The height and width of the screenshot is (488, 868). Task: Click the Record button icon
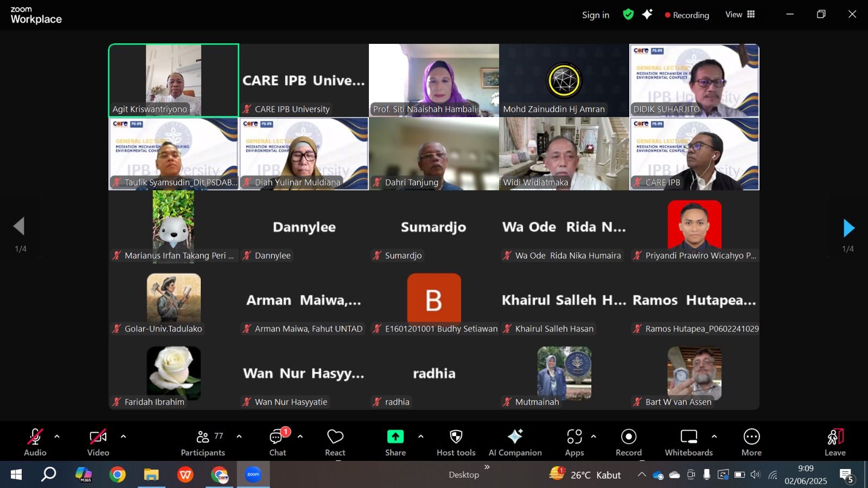tap(628, 437)
